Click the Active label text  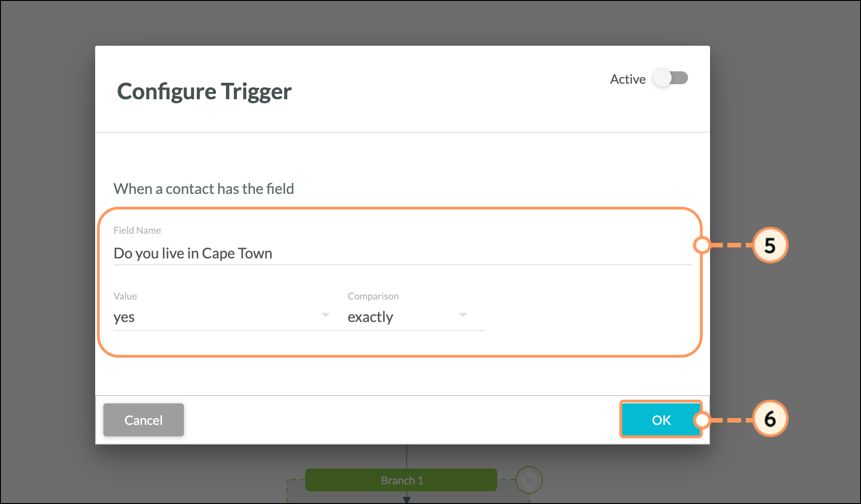[x=628, y=79]
